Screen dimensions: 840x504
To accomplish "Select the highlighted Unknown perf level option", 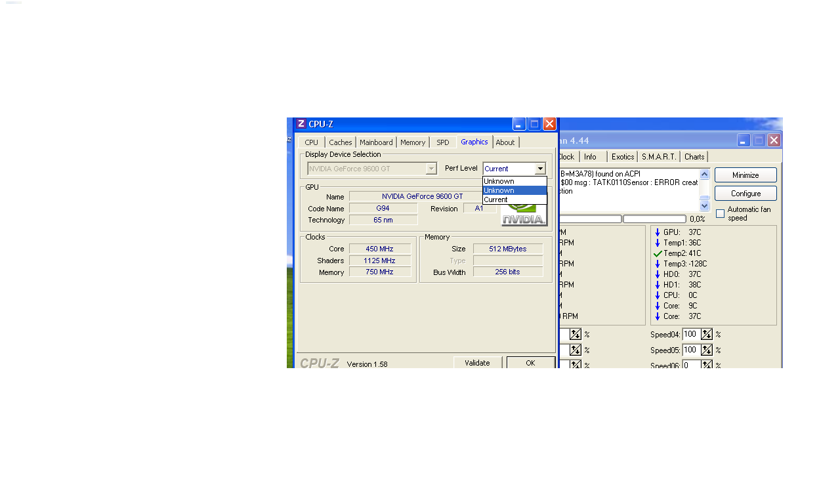I will [514, 190].
